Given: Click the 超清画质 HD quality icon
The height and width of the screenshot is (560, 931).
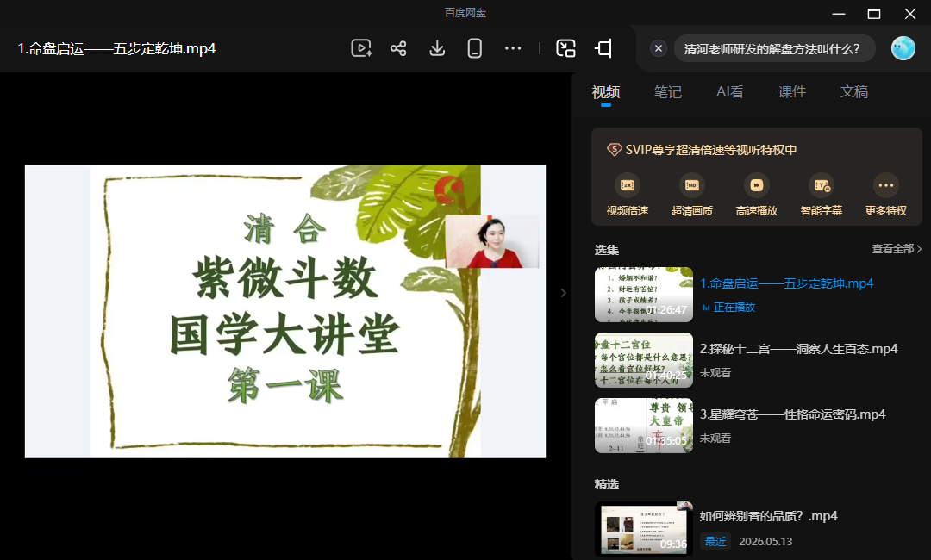Looking at the screenshot, I should pos(691,185).
